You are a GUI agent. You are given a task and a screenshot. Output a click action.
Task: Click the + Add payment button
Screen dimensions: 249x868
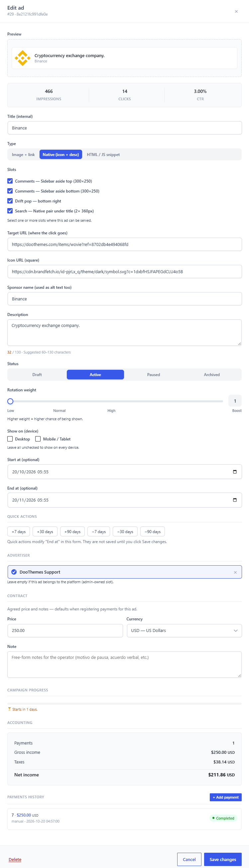click(x=225, y=797)
